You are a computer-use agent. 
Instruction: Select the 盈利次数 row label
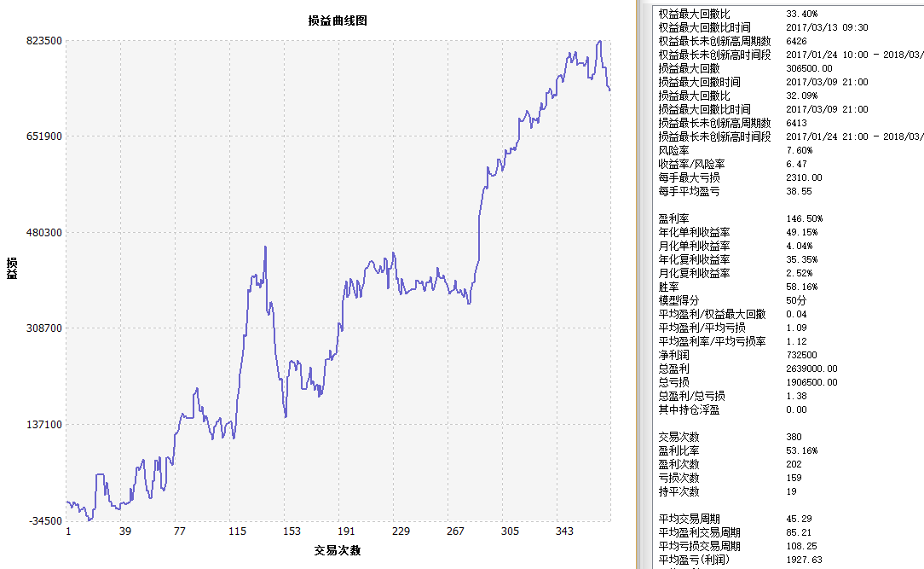pyautogui.click(x=679, y=464)
